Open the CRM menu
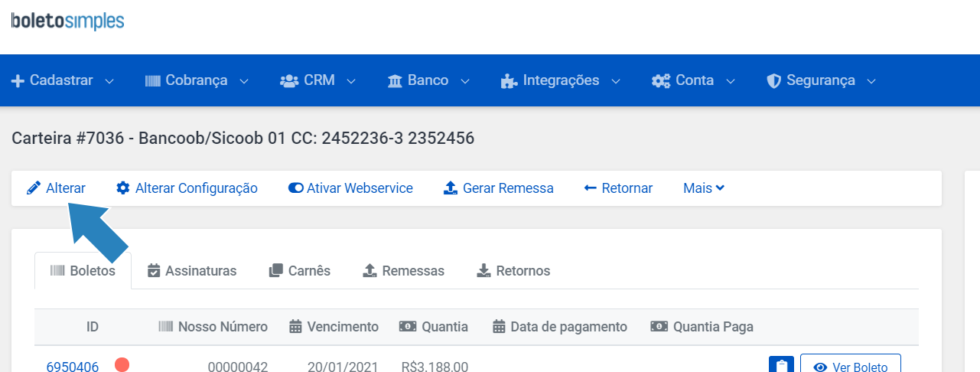The image size is (980, 372). tap(318, 80)
